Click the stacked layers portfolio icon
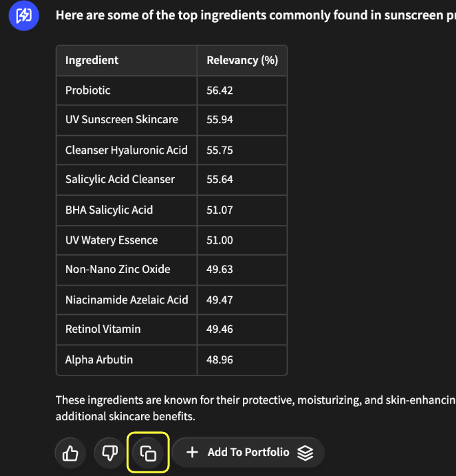Viewport: 456px width, 476px height. [x=305, y=453]
